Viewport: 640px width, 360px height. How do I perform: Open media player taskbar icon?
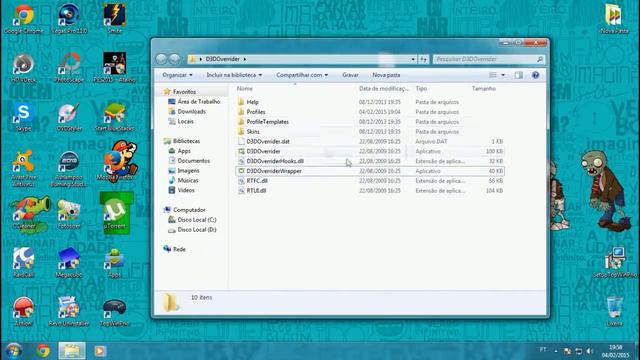click(x=100, y=351)
